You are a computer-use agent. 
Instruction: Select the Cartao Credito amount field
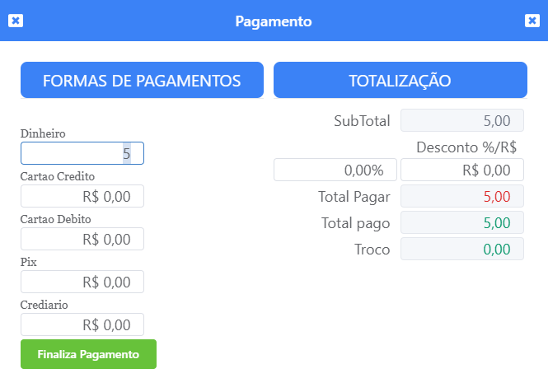tap(82, 196)
